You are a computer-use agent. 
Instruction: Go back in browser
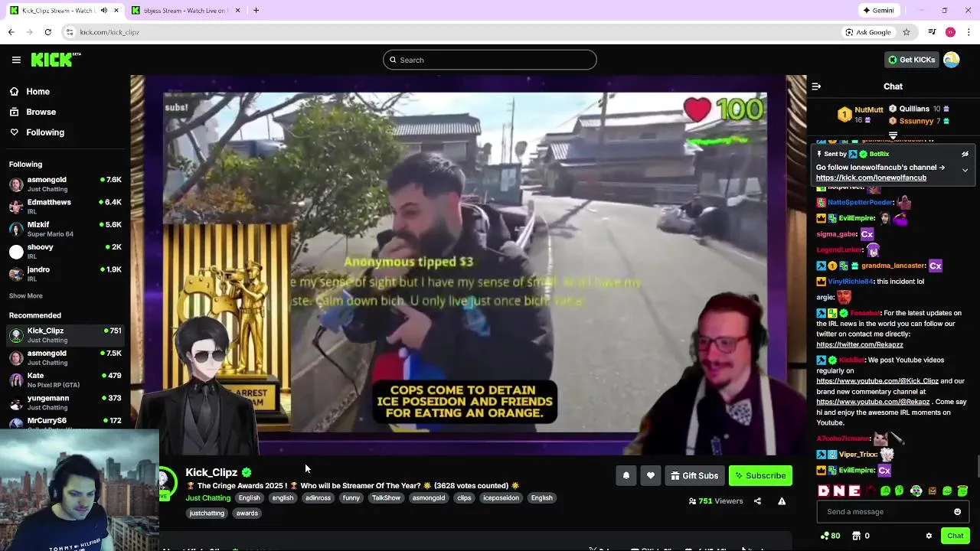tap(11, 32)
